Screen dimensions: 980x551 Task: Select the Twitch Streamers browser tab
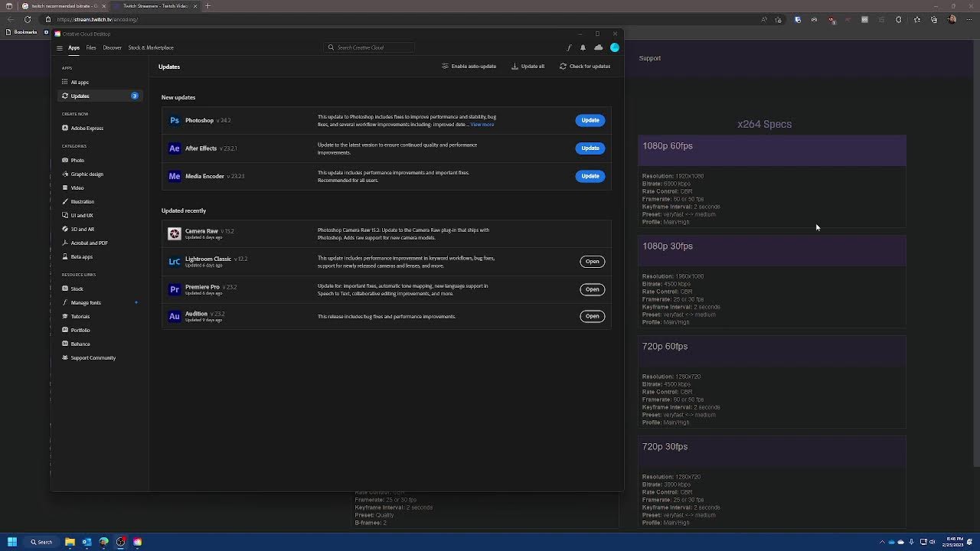pyautogui.click(x=156, y=6)
